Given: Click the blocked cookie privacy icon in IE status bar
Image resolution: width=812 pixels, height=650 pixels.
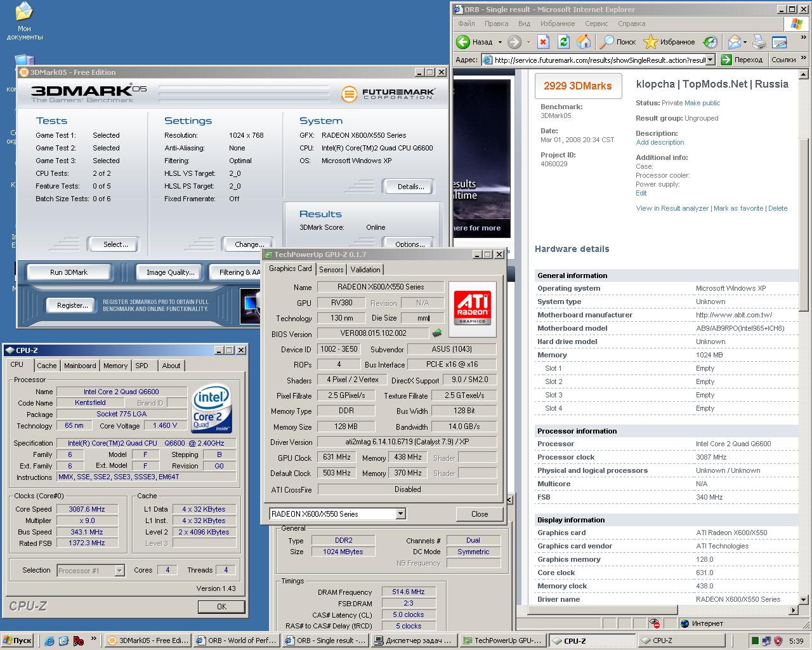Looking at the screenshot, I should click(x=655, y=623).
